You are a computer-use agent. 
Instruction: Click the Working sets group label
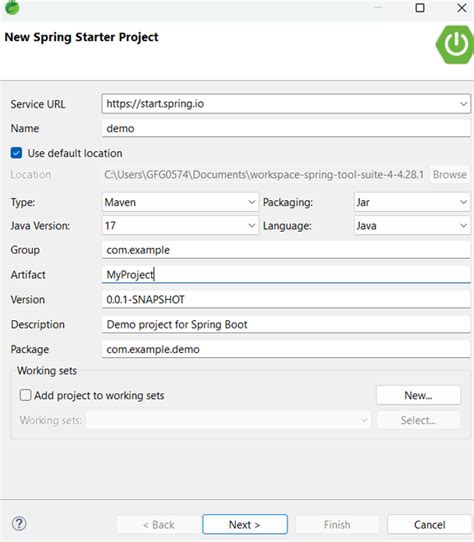click(x=47, y=371)
